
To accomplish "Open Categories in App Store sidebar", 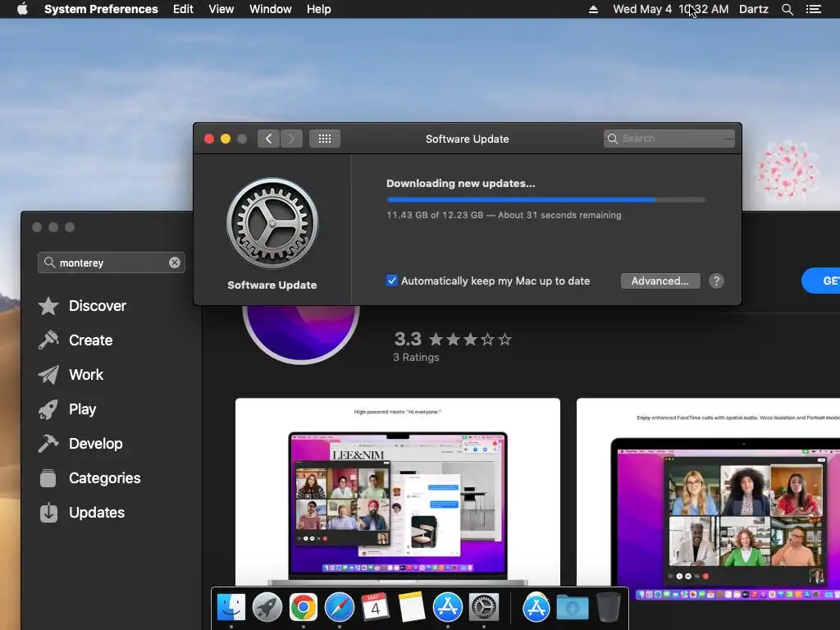I will (x=89, y=478).
